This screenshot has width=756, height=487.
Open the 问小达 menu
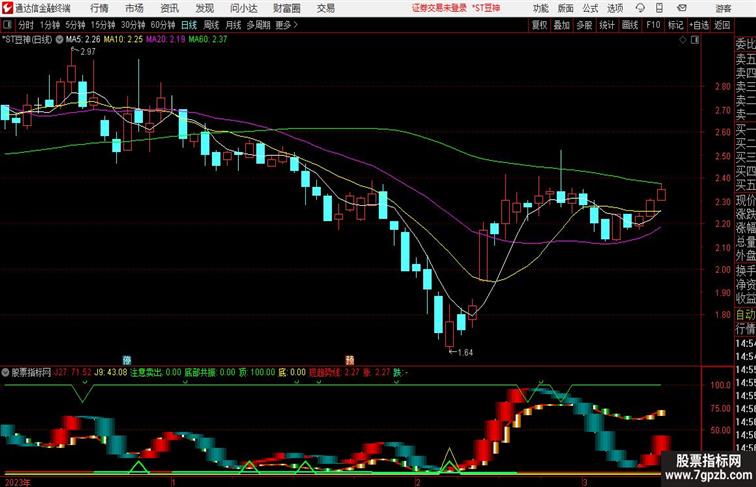point(243,8)
